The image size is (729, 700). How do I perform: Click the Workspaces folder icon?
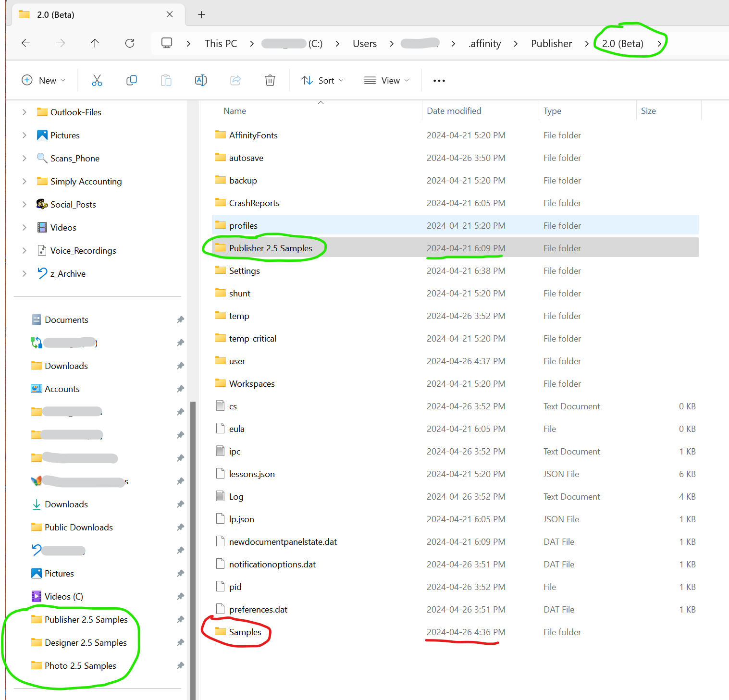[x=221, y=383]
